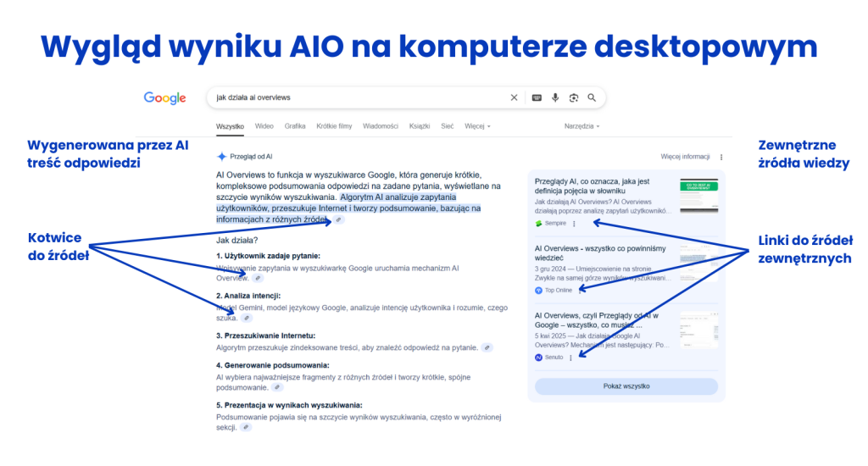Click the Sempire favicon
The height and width of the screenshot is (466, 868).
tap(538, 224)
